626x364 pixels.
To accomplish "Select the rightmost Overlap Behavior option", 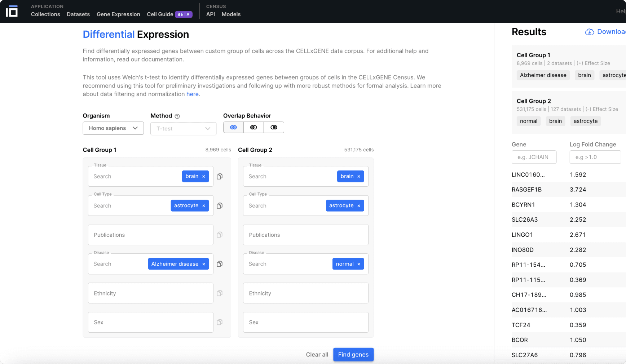I will pos(274,127).
